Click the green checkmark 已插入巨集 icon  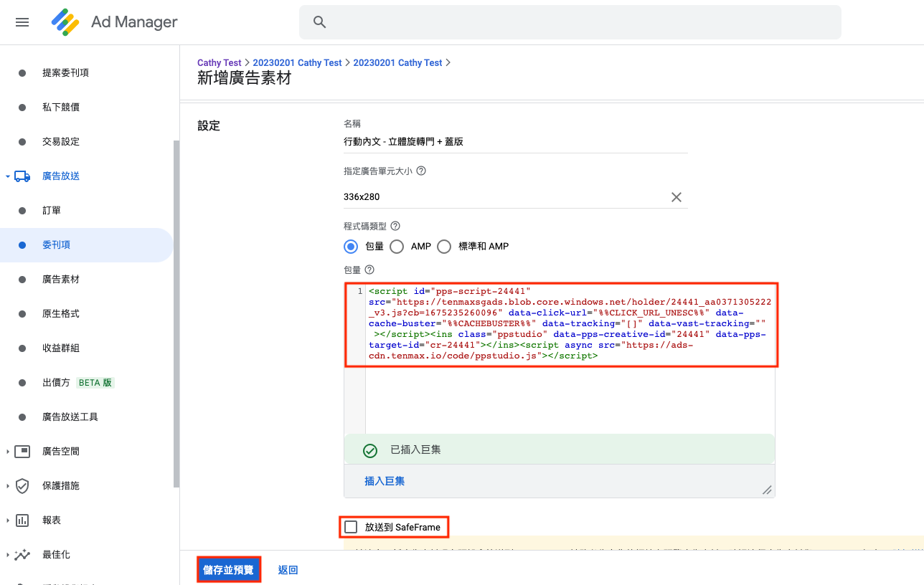pos(370,451)
